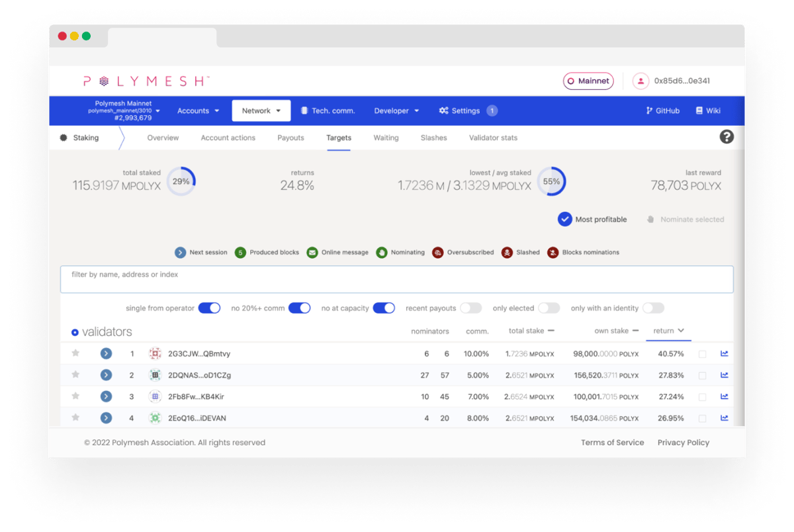Click the Mainnet network button

pyautogui.click(x=588, y=81)
